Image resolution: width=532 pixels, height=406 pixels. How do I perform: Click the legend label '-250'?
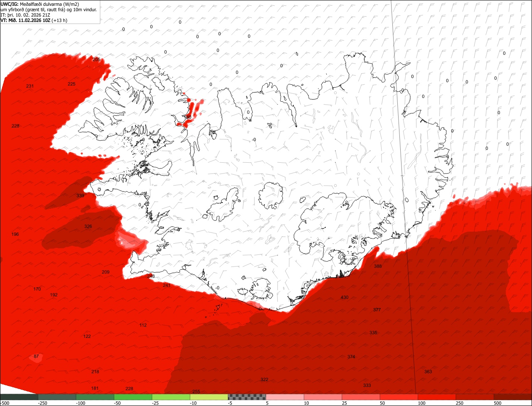(x=42, y=403)
